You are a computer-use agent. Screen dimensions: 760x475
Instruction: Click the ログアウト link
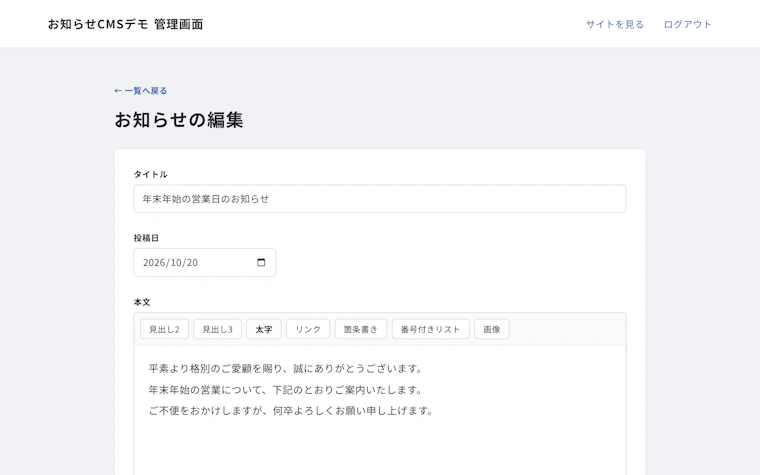(x=687, y=24)
